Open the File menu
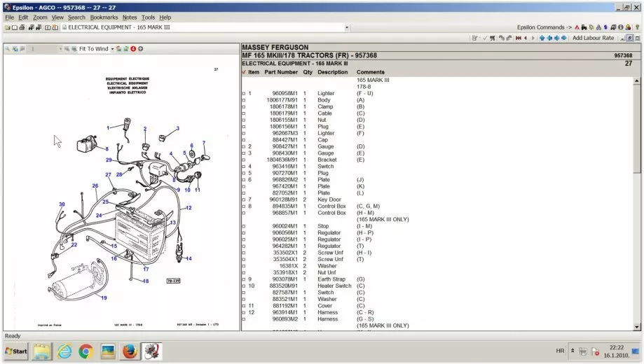The height and width of the screenshot is (364, 644). coord(9,17)
